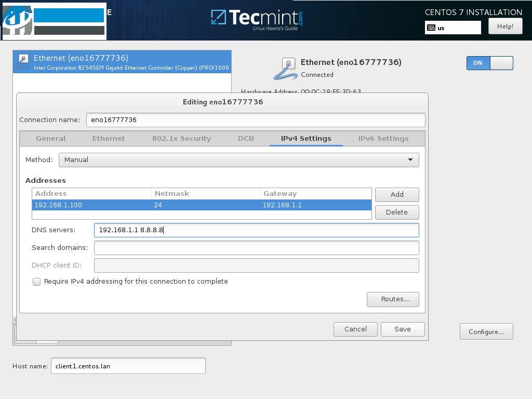Click the Ethernet adapter icon in connection list
This screenshot has height=399, width=532.
pyautogui.click(x=22, y=61)
